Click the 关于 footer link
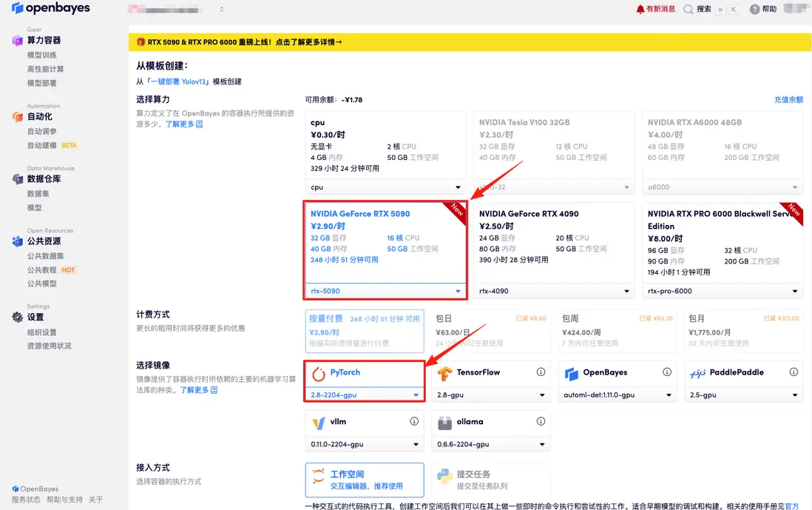 click(96, 500)
